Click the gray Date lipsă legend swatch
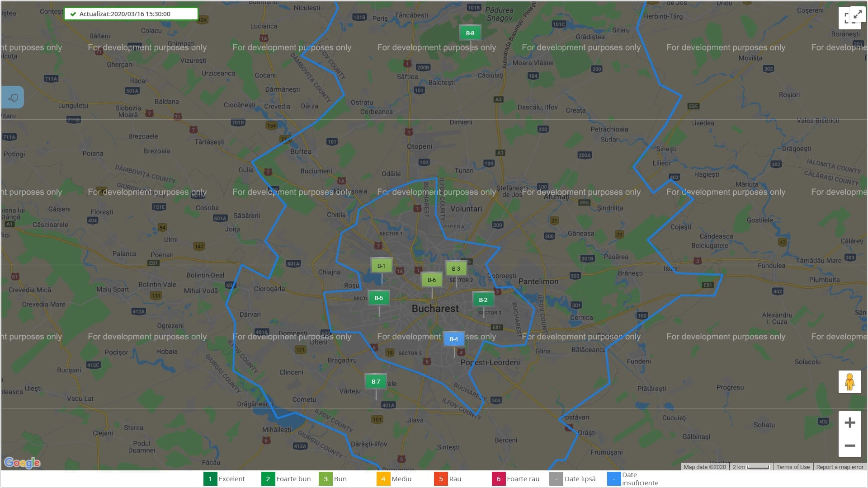Image resolution: width=868 pixels, height=488 pixels. (x=556, y=479)
